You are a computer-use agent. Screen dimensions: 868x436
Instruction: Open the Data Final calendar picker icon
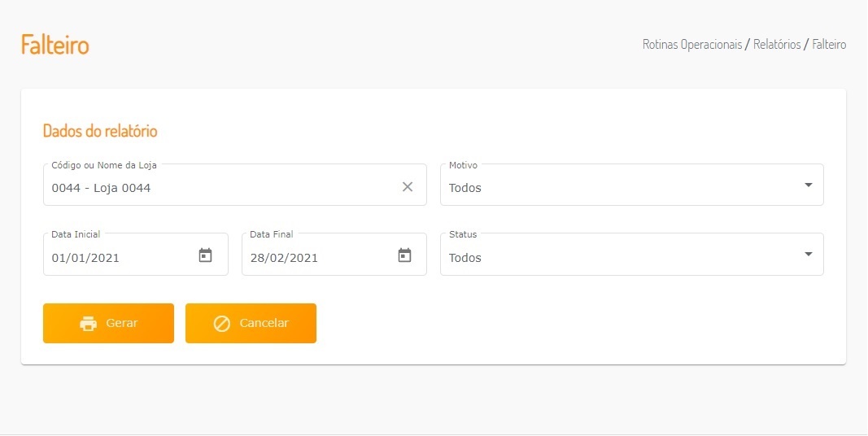point(404,255)
